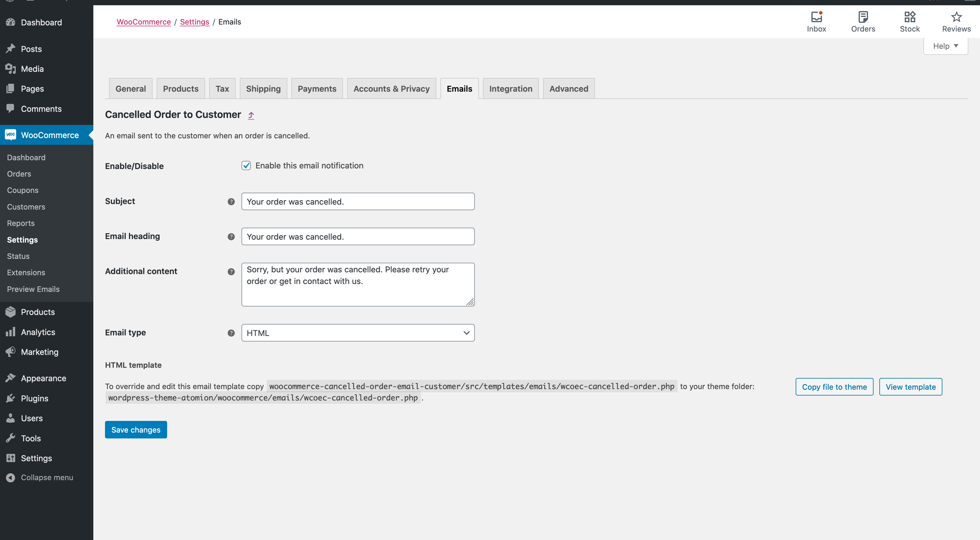The height and width of the screenshot is (540, 980).
Task: Open the Stock icon in header
Action: pyautogui.click(x=910, y=17)
